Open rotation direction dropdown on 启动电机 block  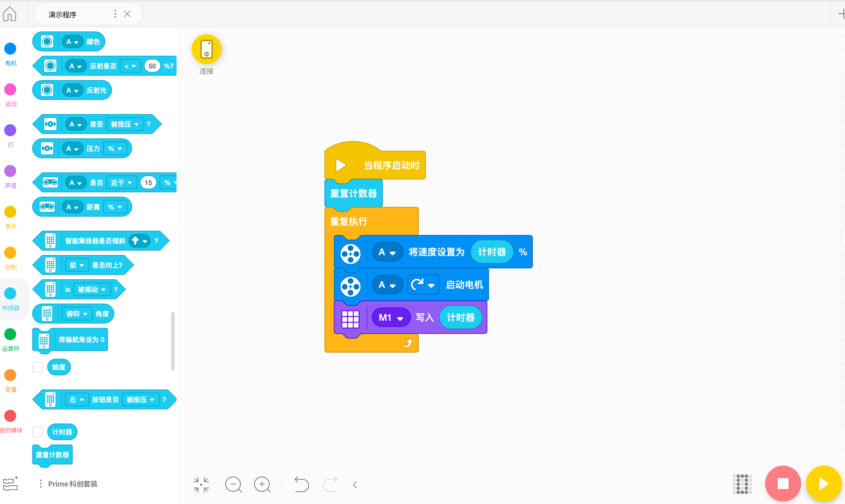coord(423,285)
